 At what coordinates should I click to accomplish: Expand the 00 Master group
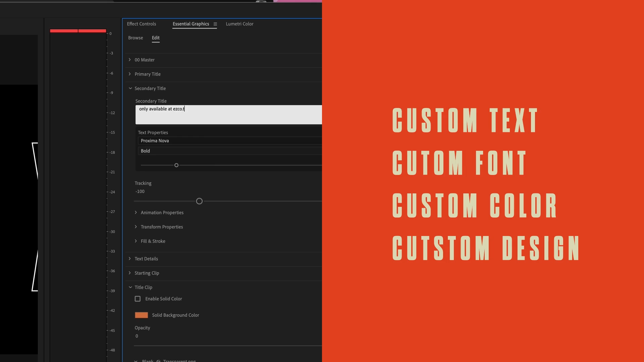click(x=130, y=60)
